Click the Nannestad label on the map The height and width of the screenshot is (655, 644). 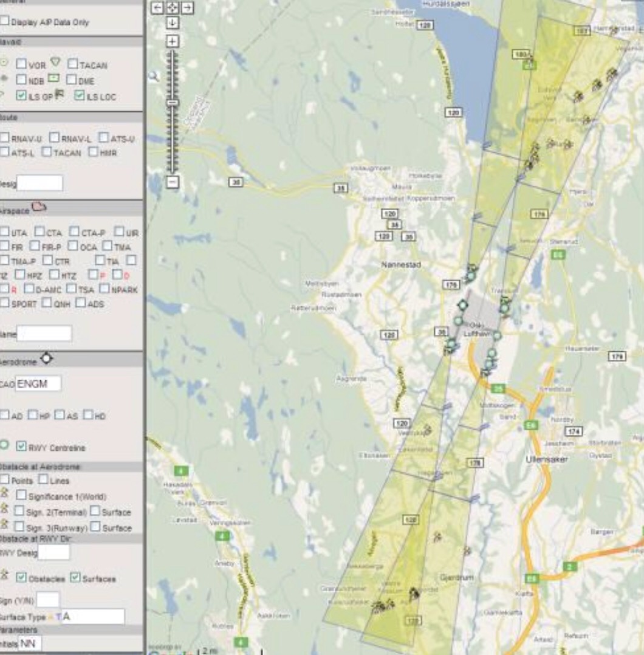(x=401, y=264)
